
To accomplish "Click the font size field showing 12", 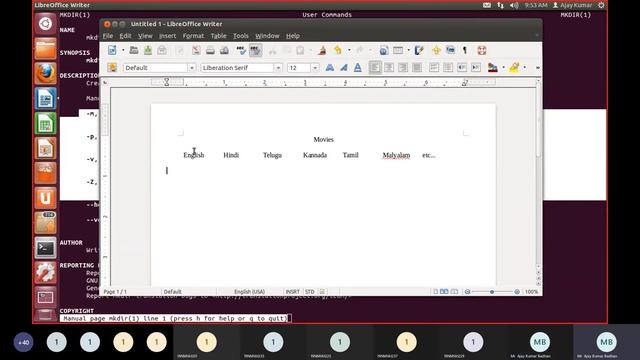I will point(299,68).
